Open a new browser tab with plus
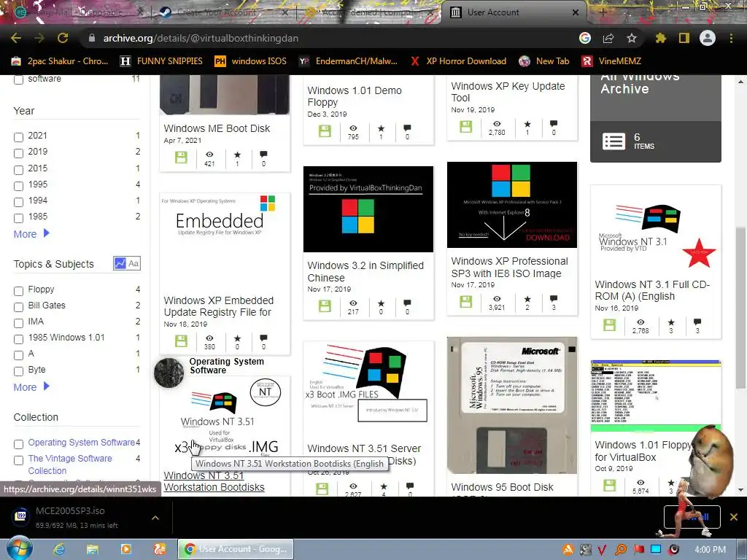 pyautogui.click(x=602, y=12)
